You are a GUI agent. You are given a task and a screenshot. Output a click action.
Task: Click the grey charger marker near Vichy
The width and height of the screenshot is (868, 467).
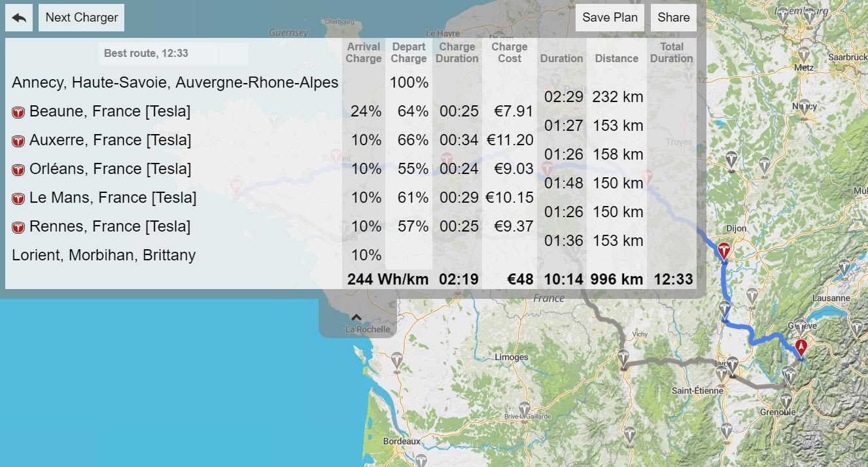tap(623, 357)
